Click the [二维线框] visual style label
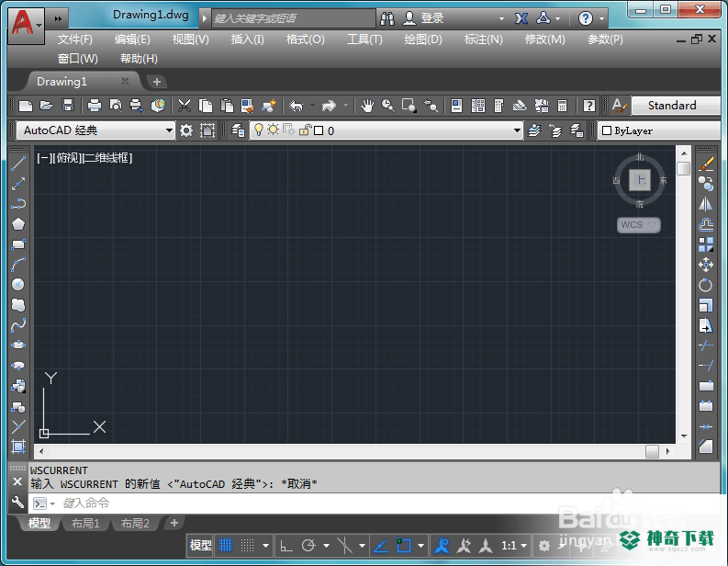 107,158
